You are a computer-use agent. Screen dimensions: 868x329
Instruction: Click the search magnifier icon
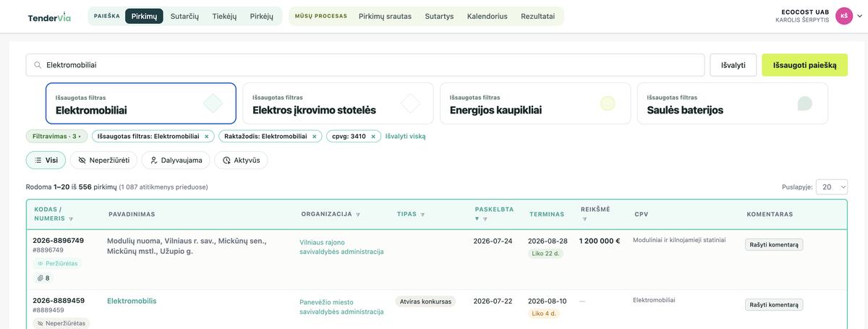38,65
